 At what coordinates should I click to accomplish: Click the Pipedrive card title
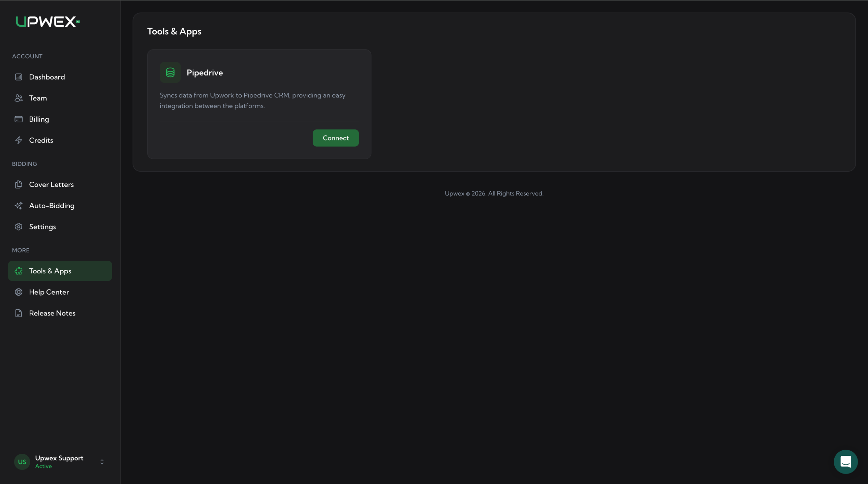[205, 72]
